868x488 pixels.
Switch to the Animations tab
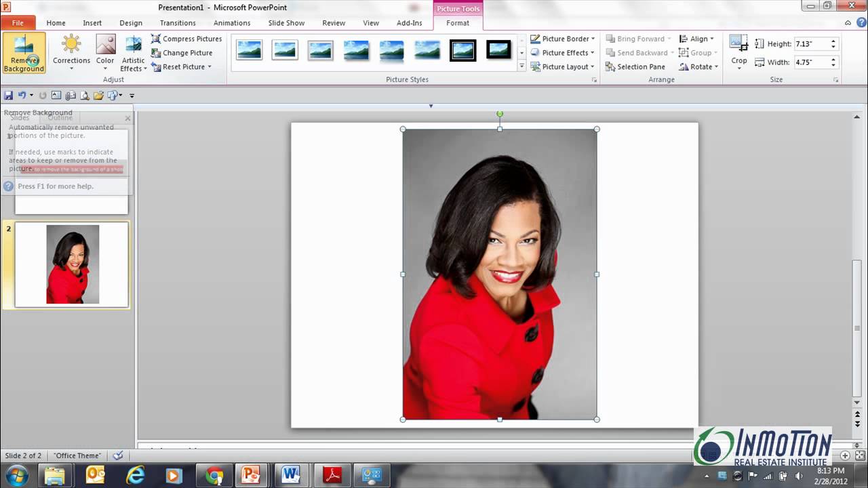click(x=232, y=23)
